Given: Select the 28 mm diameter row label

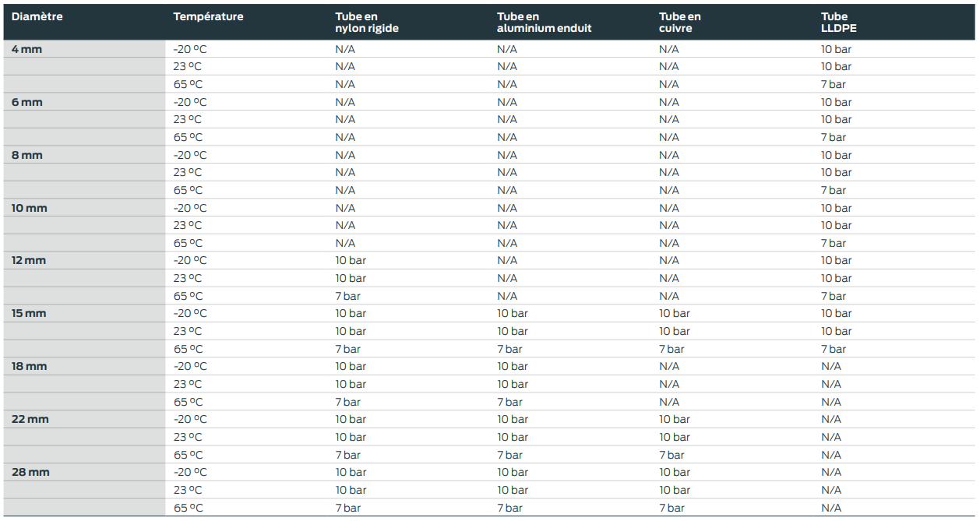Looking at the screenshot, I should 30,472.
